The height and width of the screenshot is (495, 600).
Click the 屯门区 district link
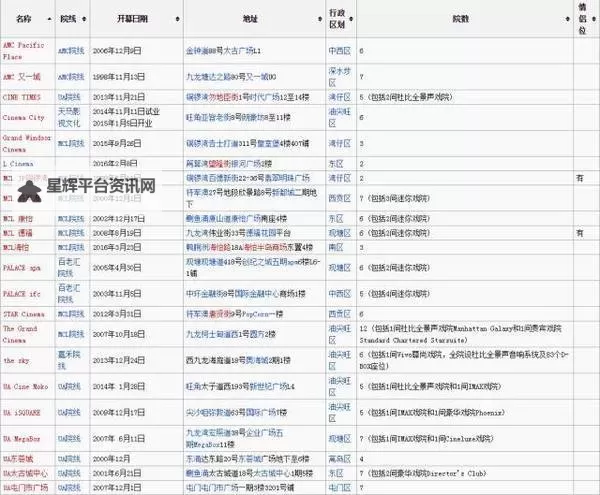(x=340, y=488)
